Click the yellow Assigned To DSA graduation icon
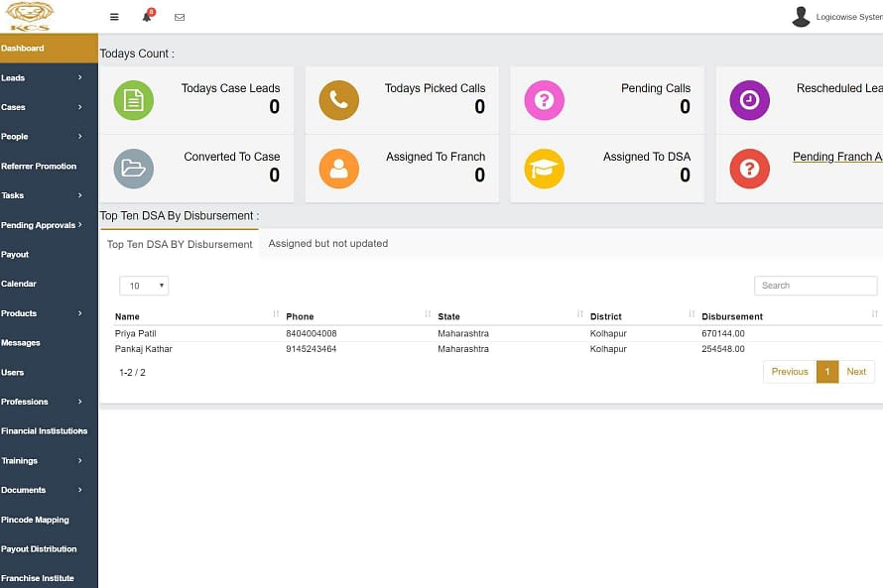The width and height of the screenshot is (883, 588). click(x=545, y=169)
